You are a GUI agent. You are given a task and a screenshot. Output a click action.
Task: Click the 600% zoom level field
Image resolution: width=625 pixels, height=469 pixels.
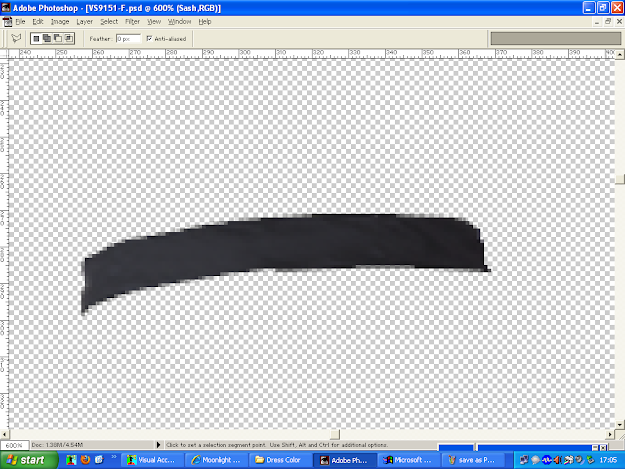click(14, 445)
